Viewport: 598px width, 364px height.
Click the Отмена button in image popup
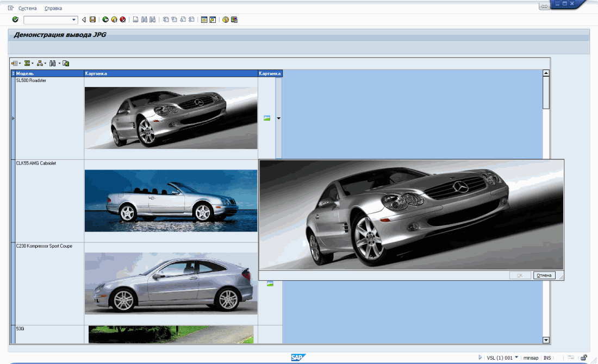[544, 275]
